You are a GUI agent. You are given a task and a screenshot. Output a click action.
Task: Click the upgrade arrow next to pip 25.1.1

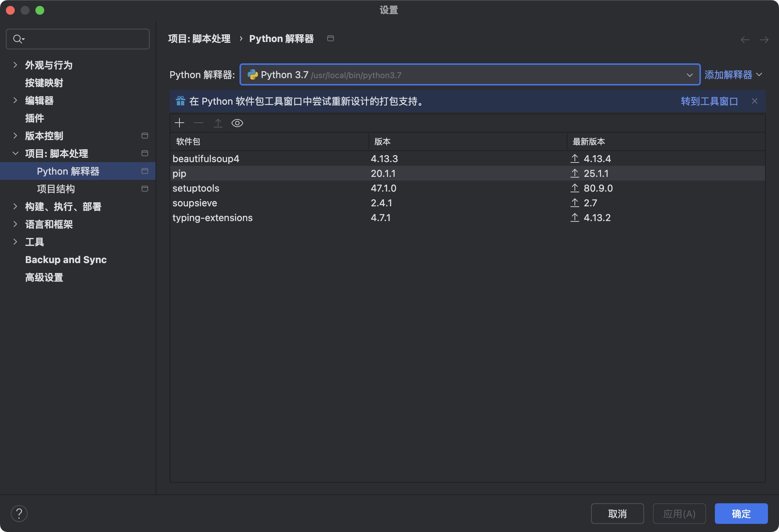coord(575,174)
